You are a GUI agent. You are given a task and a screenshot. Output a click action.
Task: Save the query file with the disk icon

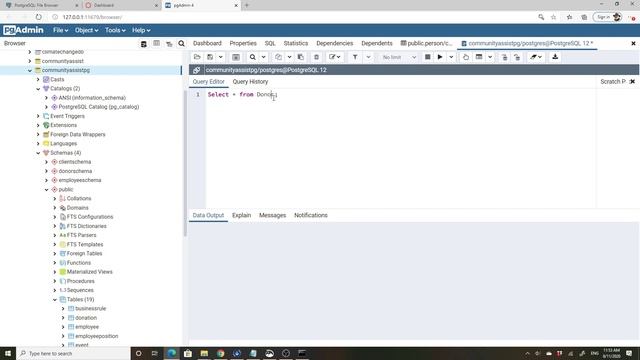pyautogui.click(x=210, y=57)
